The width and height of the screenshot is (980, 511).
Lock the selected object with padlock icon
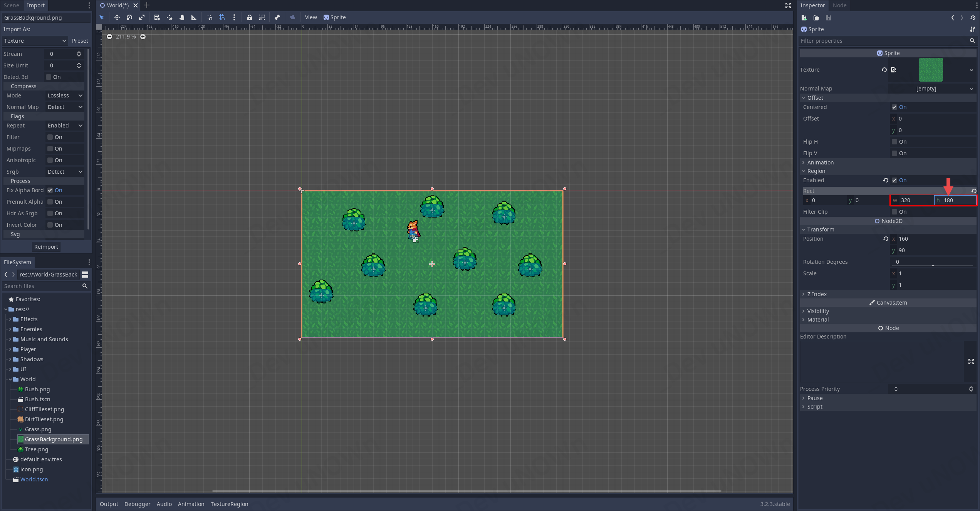click(x=250, y=17)
